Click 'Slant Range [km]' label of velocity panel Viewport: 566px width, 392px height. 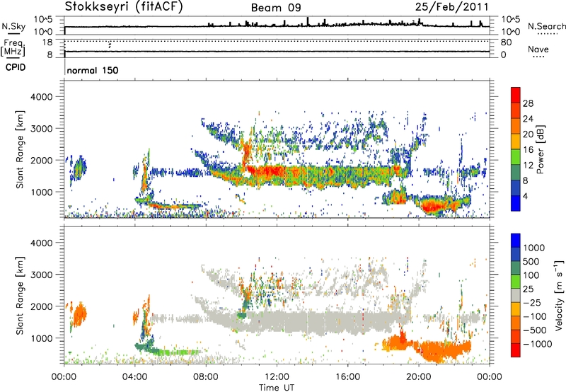(x=20, y=295)
